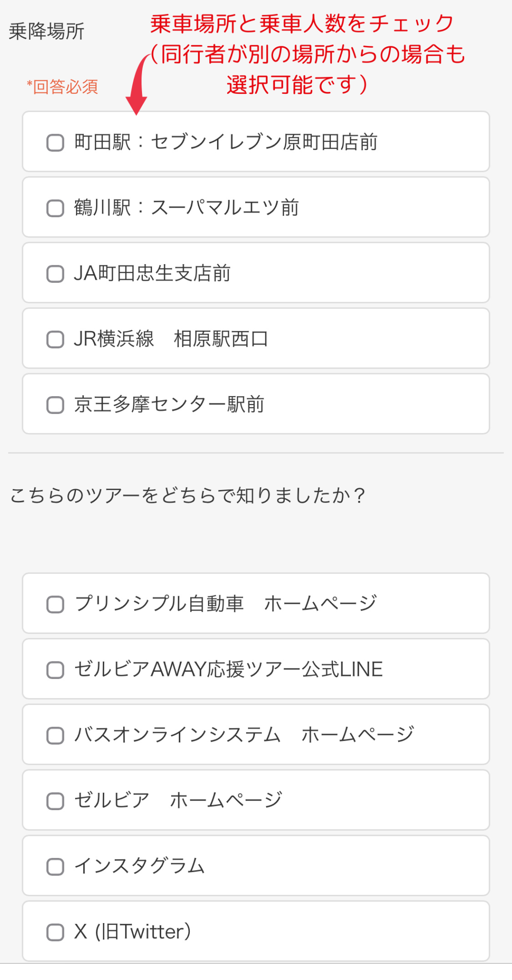512x980 pixels.
Task: Click the red arrow pointing to options
Action: point(138,86)
